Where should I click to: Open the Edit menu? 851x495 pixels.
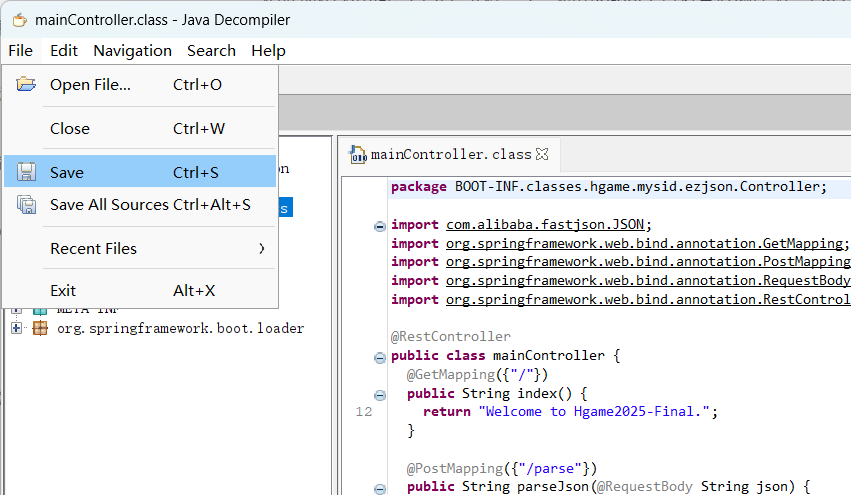[64, 50]
